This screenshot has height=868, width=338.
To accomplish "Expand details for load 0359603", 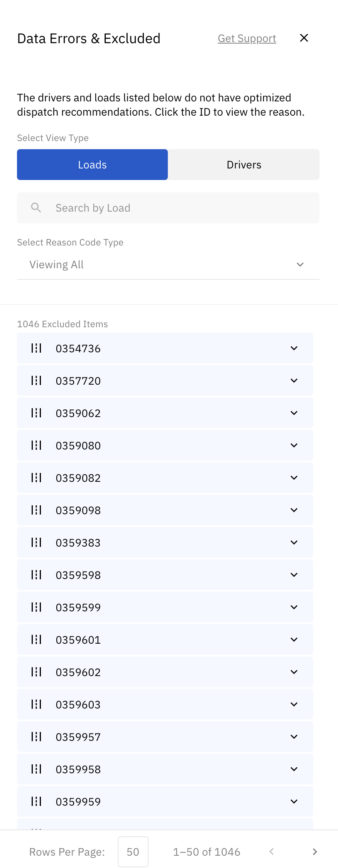I will pos(294,705).
